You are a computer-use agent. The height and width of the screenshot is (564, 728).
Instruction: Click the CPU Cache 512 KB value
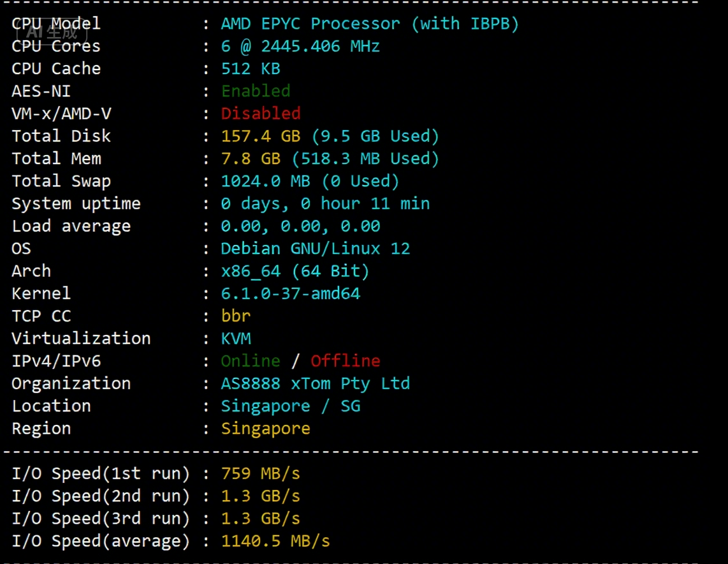tap(251, 69)
